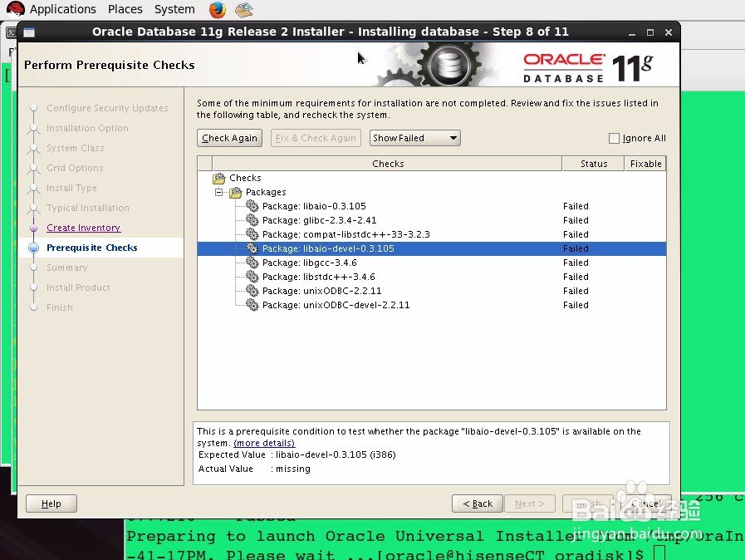Click the Back button
The width and height of the screenshot is (745, 560).
click(477, 504)
